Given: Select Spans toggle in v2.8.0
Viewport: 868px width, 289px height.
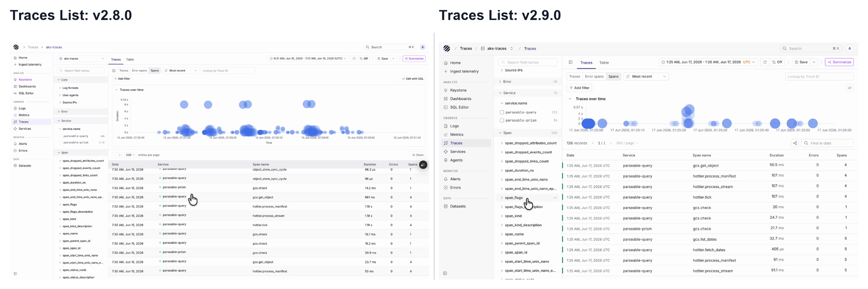Looking at the screenshot, I should (x=155, y=71).
